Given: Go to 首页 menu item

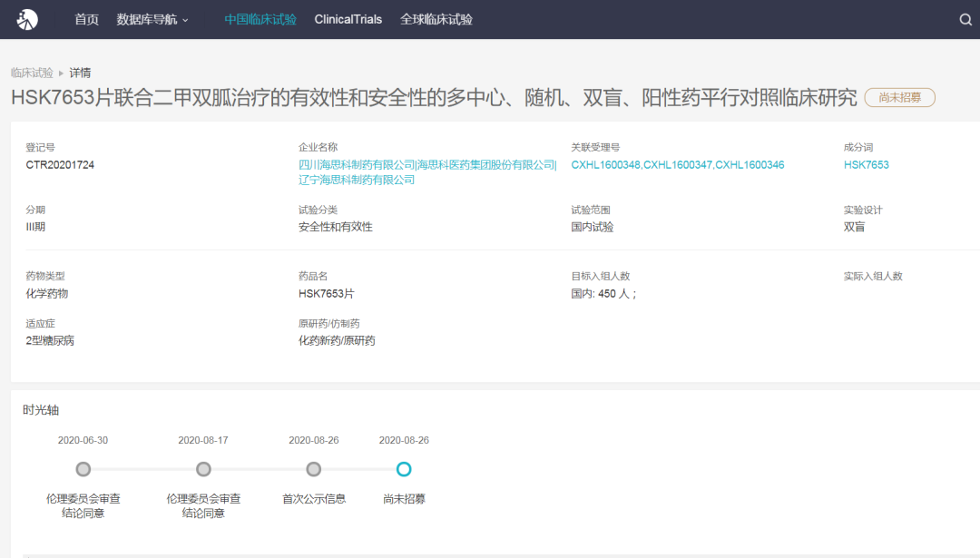Looking at the screenshot, I should 86,19.
